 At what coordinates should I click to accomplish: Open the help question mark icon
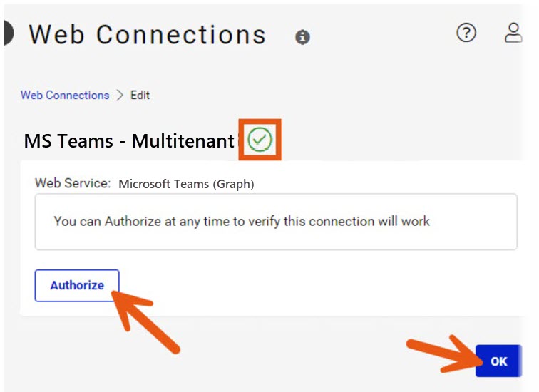pyautogui.click(x=466, y=33)
